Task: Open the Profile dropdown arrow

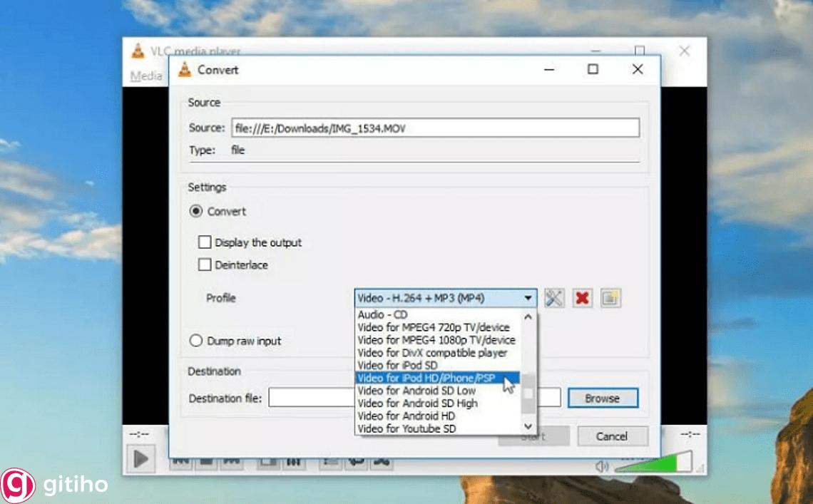Action: 528,298
